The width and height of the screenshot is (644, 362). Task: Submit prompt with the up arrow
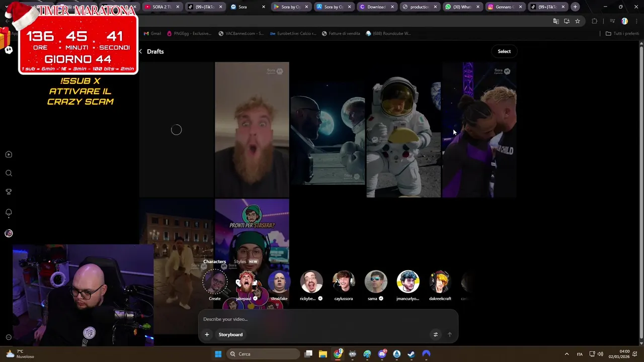click(x=450, y=334)
